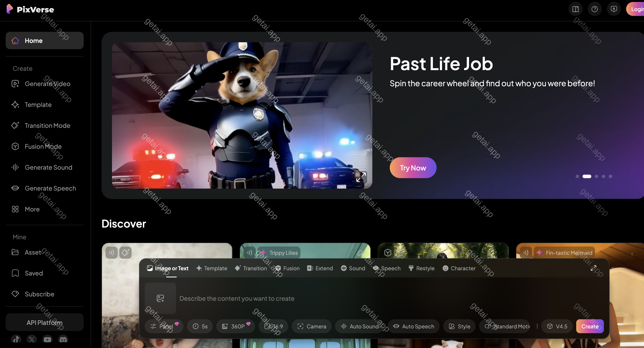Click the fusion cube icon on third card

coord(388,253)
